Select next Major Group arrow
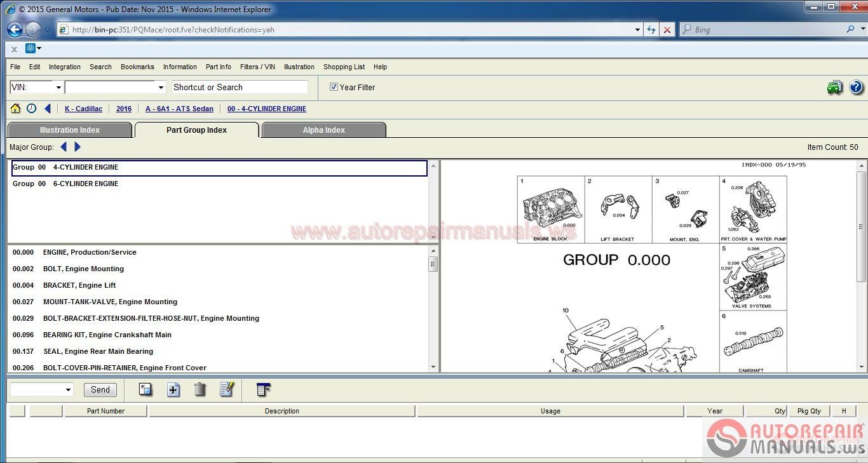868x463 pixels. 78,147
